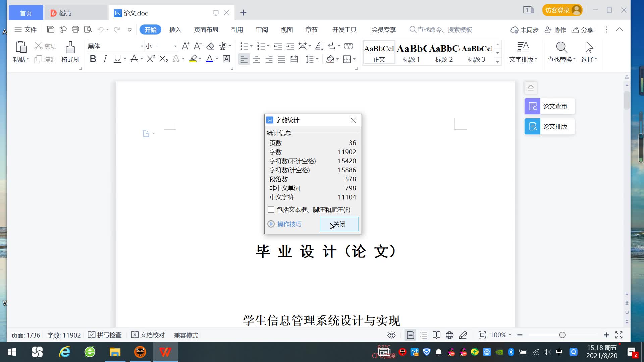Click the zoom slider handle
This screenshot has height=362, width=644.
click(562, 335)
